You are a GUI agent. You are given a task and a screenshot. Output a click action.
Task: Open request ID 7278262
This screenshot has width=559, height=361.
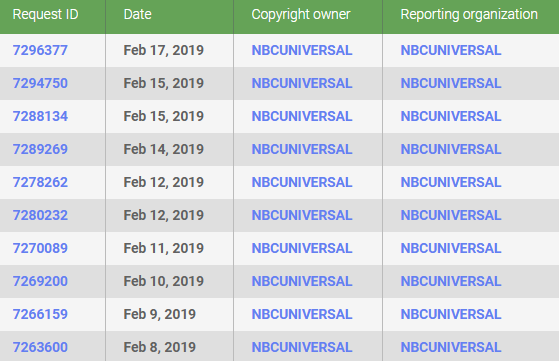click(40, 182)
